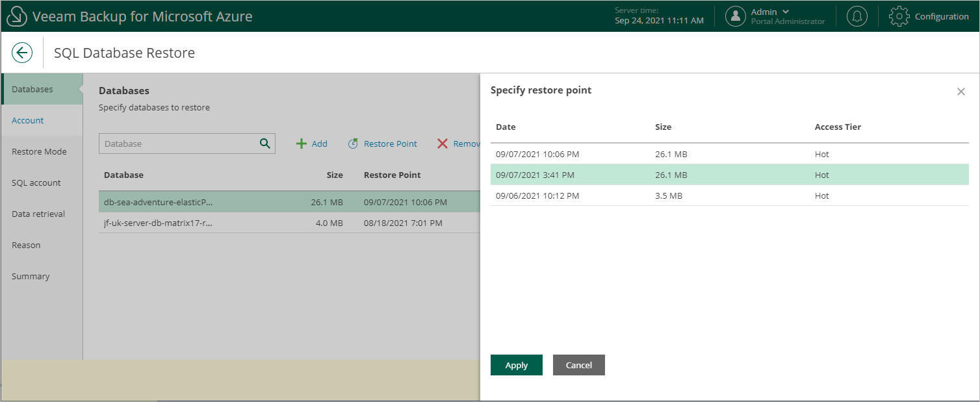Click the 3.5 MB size cell
This screenshot has width=980, height=402.
[669, 195]
